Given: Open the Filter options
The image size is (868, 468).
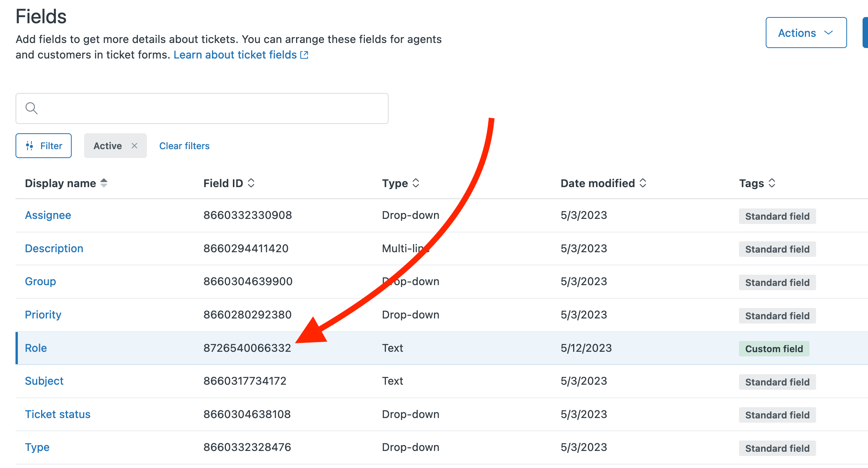Looking at the screenshot, I should click(43, 146).
